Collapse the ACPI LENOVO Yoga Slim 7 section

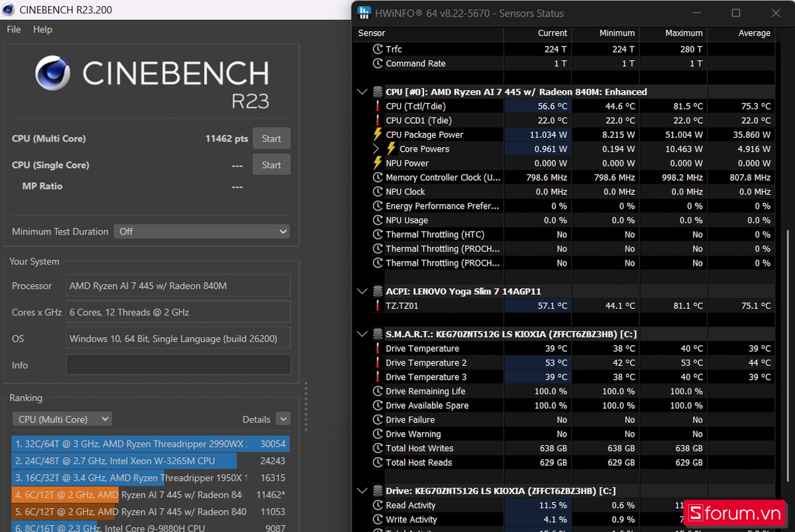click(362, 292)
